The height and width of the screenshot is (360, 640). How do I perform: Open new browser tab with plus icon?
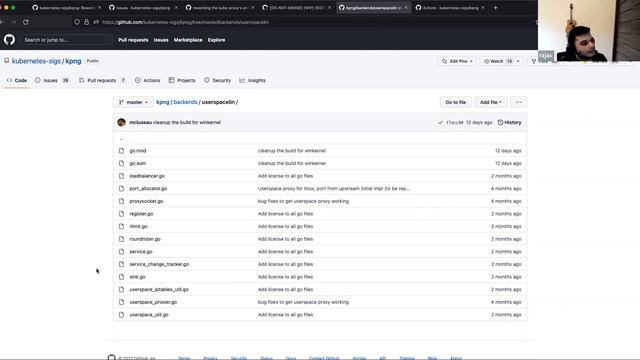(x=496, y=8)
